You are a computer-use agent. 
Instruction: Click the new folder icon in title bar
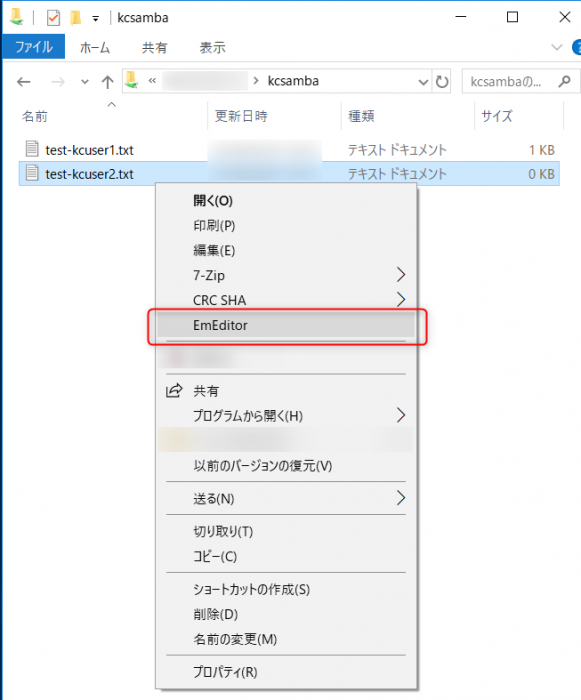(76, 18)
